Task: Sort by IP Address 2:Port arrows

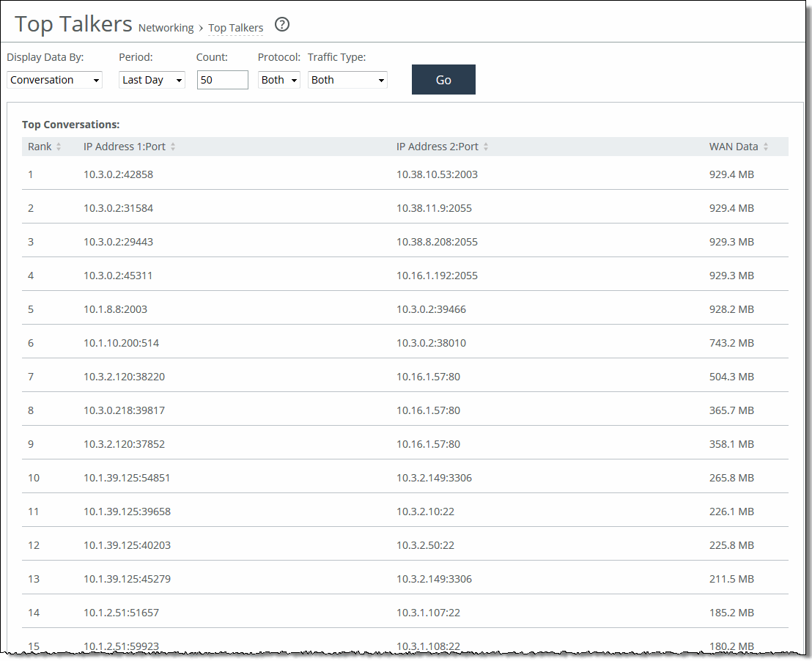Action: (x=486, y=147)
